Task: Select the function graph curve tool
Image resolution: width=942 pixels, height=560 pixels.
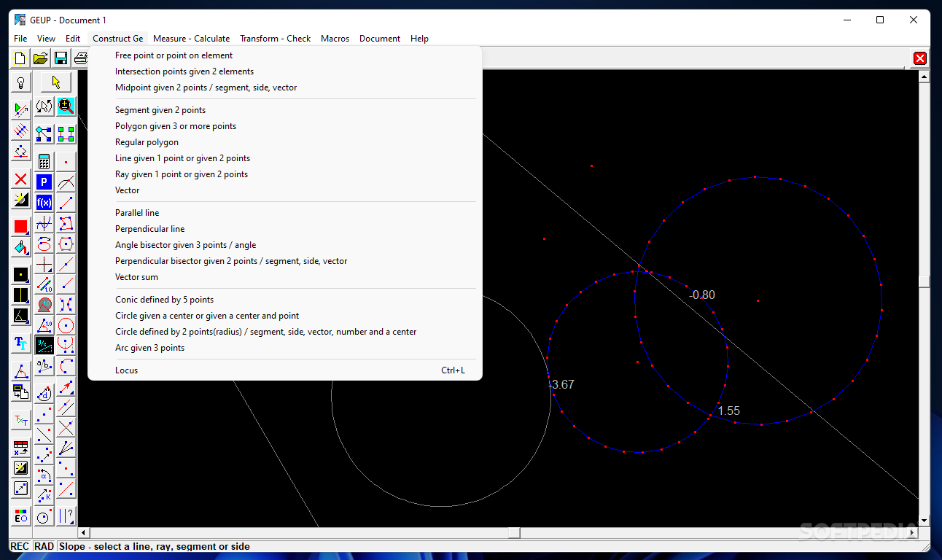Action: coord(44,222)
